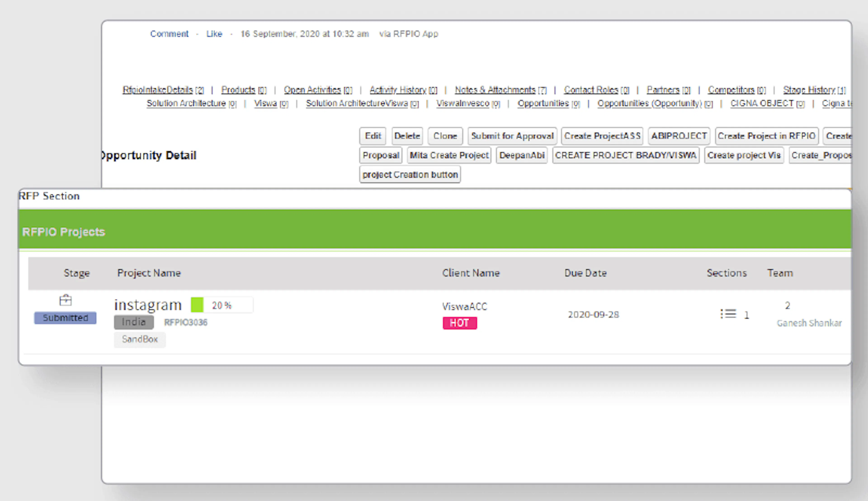Click the green progress bar at 20%
Screen dimensions: 868x501
click(197, 305)
